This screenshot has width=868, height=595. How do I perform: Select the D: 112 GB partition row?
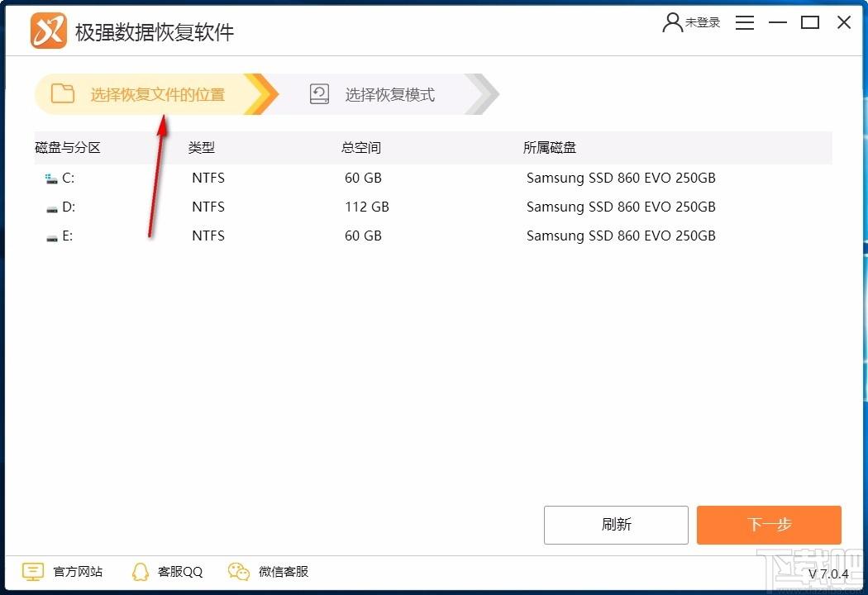tap(366, 207)
